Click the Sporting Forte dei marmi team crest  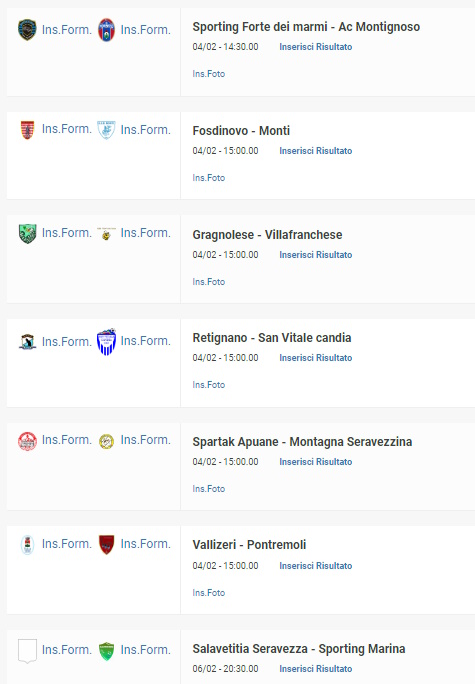coord(27,30)
